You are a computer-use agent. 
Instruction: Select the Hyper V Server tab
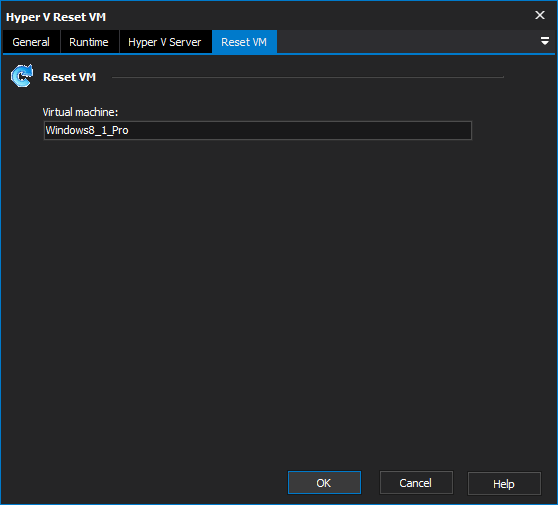pyautogui.click(x=165, y=42)
